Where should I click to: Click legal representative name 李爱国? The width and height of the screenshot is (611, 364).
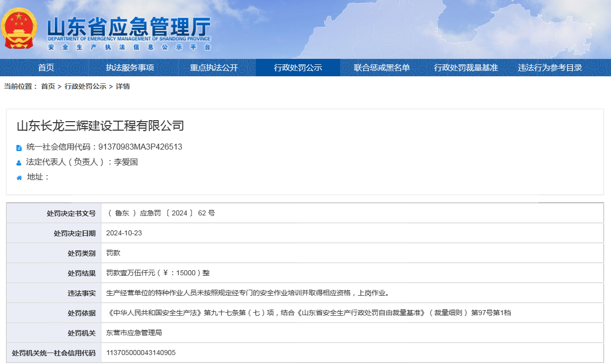(x=126, y=162)
